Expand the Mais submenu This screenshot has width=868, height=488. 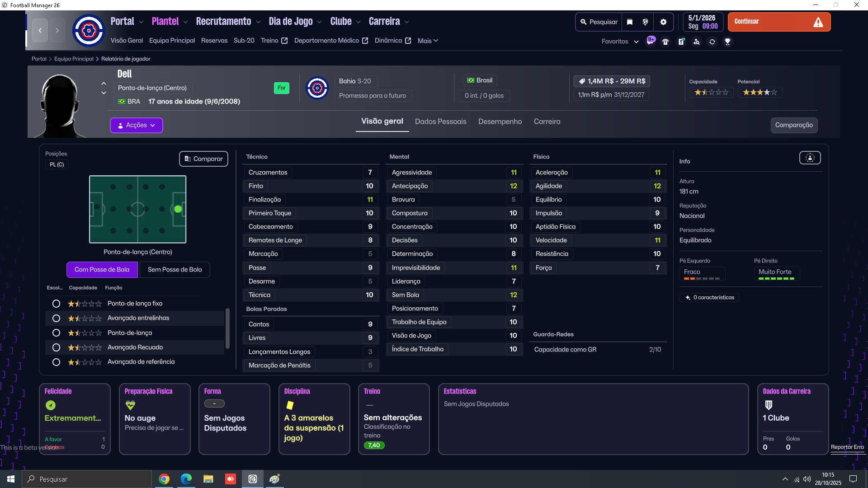click(428, 41)
